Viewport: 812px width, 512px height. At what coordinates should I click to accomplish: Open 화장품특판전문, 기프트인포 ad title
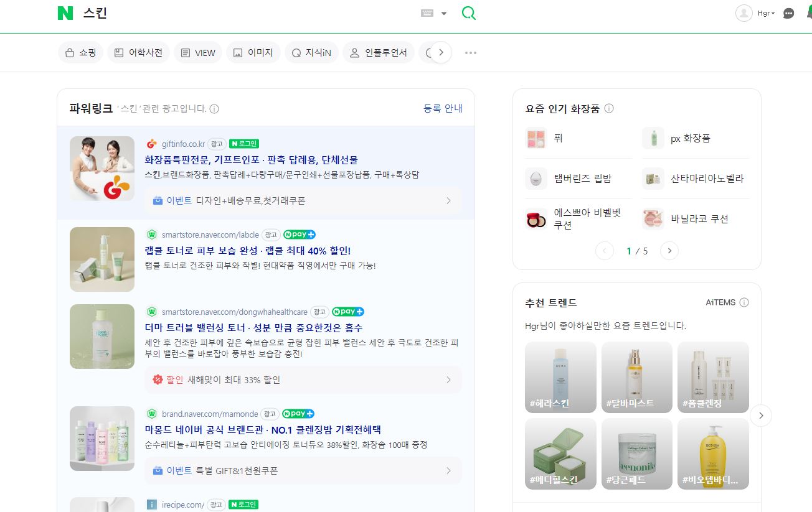point(251,160)
